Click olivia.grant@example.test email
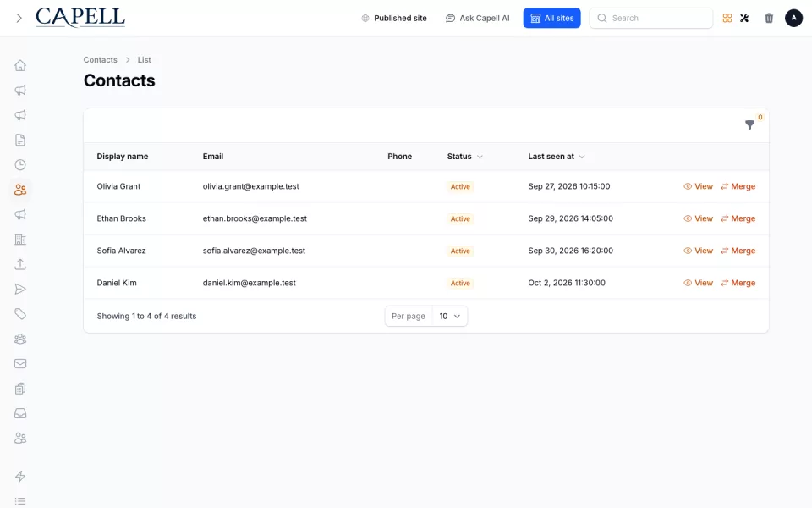 pos(250,186)
